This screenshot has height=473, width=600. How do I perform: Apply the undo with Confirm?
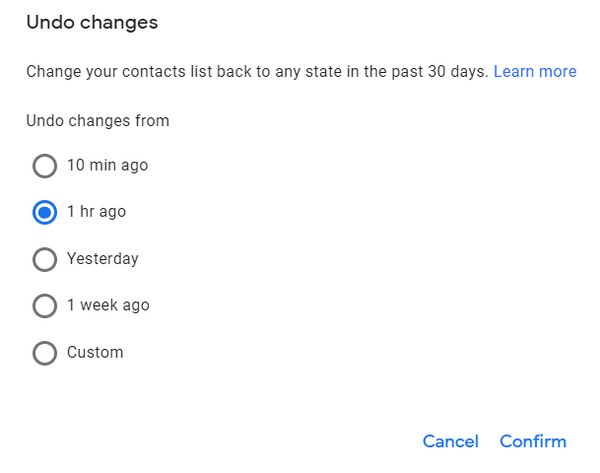point(533,441)
